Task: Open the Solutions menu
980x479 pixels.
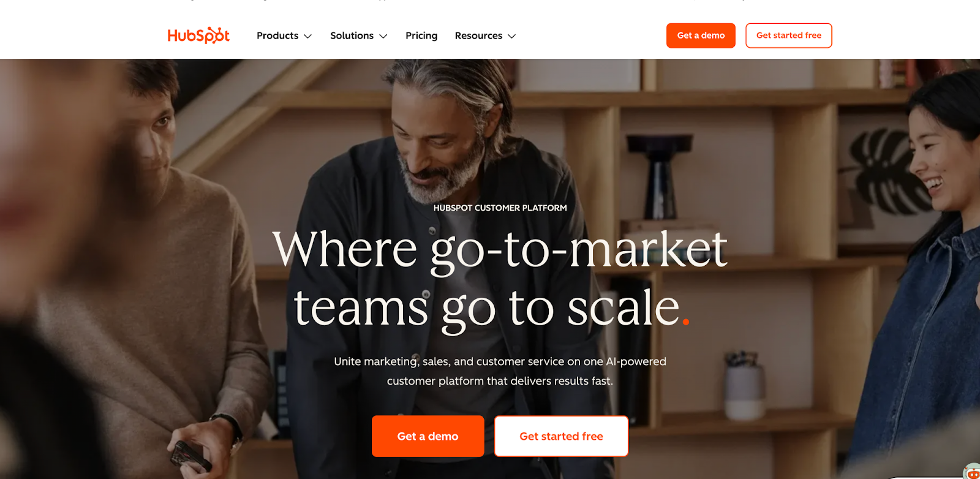Action: click(359, 36)
